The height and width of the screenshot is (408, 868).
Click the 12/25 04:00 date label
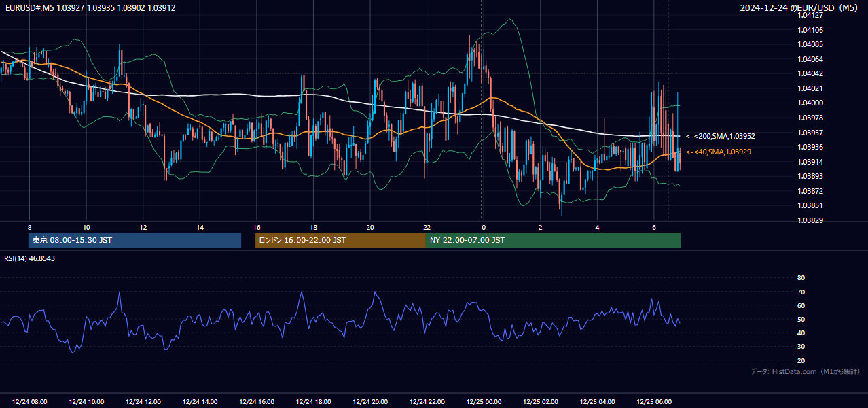tap(597, 402)
